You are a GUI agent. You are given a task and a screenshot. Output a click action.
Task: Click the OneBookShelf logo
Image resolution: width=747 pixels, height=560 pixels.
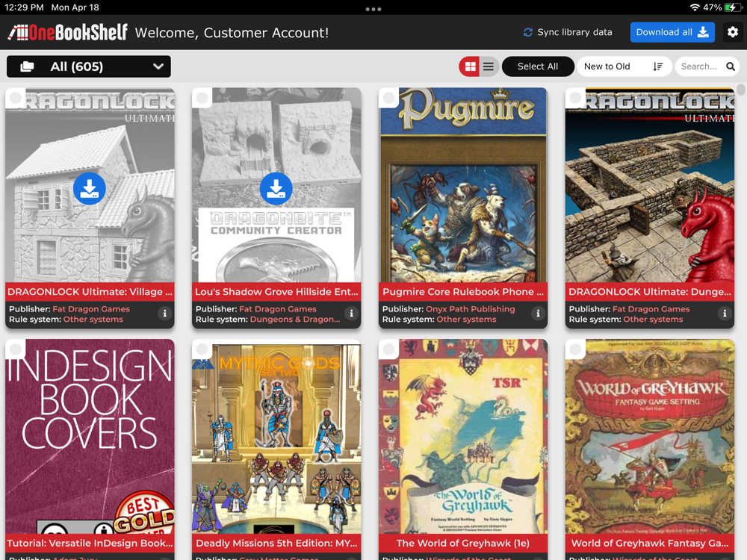coord(68,32)
